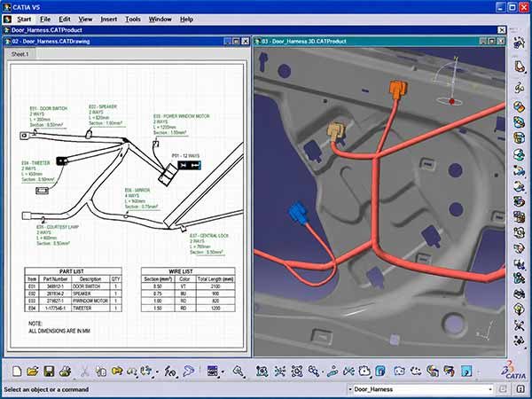Open the View menu
The height and width of the screenshot is (399, 532).
point(85,20)
